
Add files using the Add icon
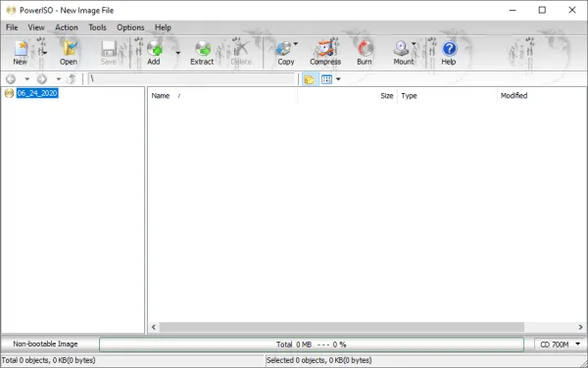[x=154, y=49]
